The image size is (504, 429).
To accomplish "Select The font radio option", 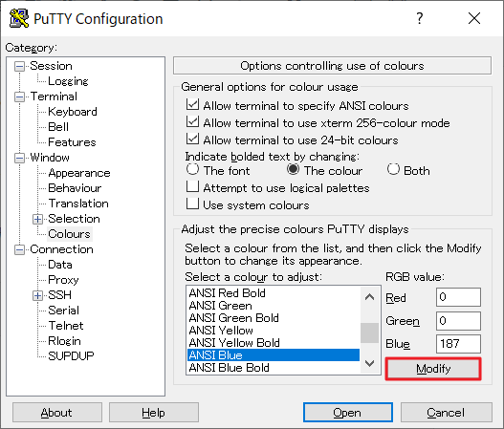I will point(192,169).
